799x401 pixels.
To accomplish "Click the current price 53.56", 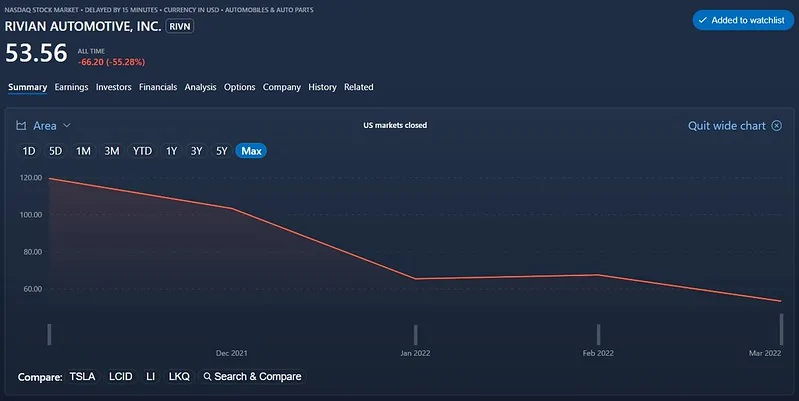I will (36, 53).
